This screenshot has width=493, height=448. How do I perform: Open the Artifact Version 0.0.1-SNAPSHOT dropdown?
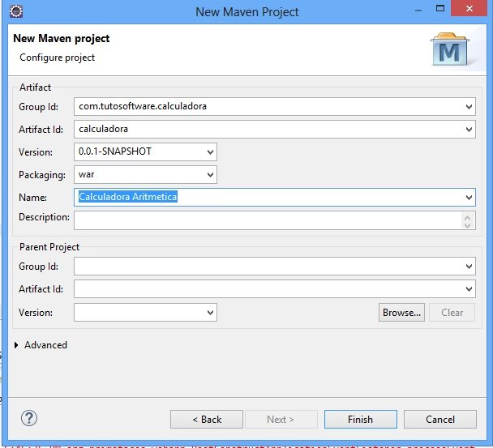(x=210, y=152)
